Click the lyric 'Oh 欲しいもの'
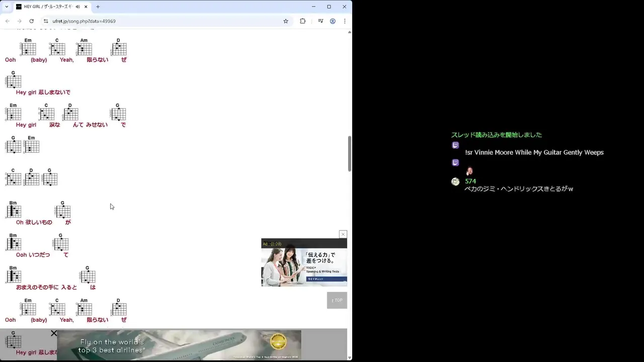The height and width of the screenshot is (362, 644). tap(34, 222)
